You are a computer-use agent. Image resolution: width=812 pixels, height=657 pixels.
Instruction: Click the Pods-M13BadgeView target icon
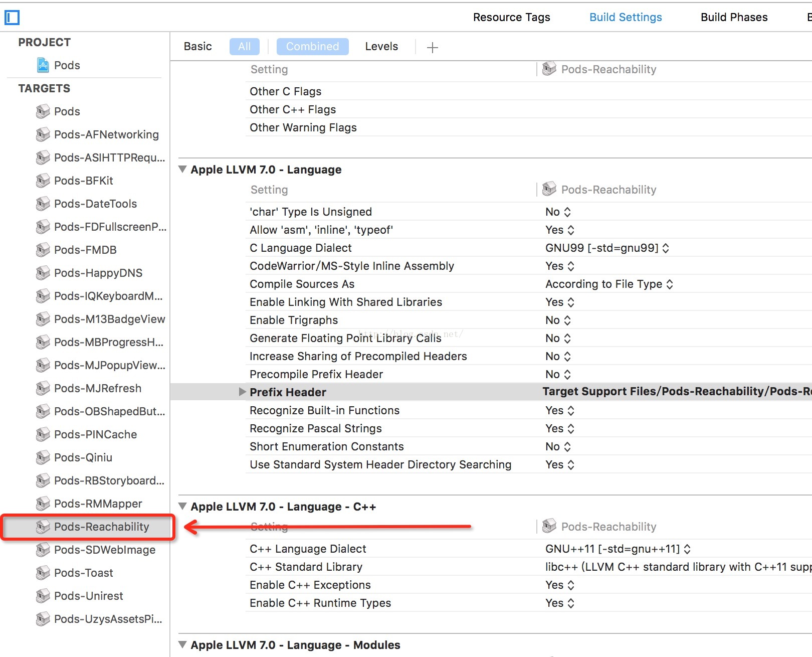43,319
